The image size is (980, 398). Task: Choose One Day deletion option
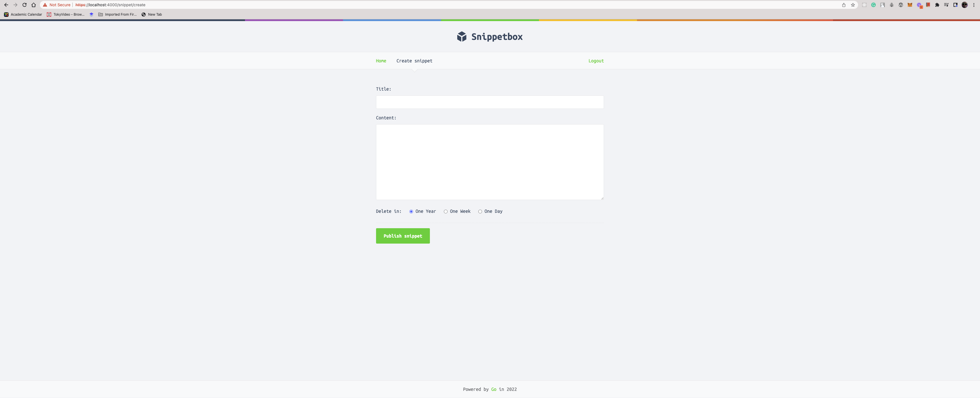coord(480,212)
